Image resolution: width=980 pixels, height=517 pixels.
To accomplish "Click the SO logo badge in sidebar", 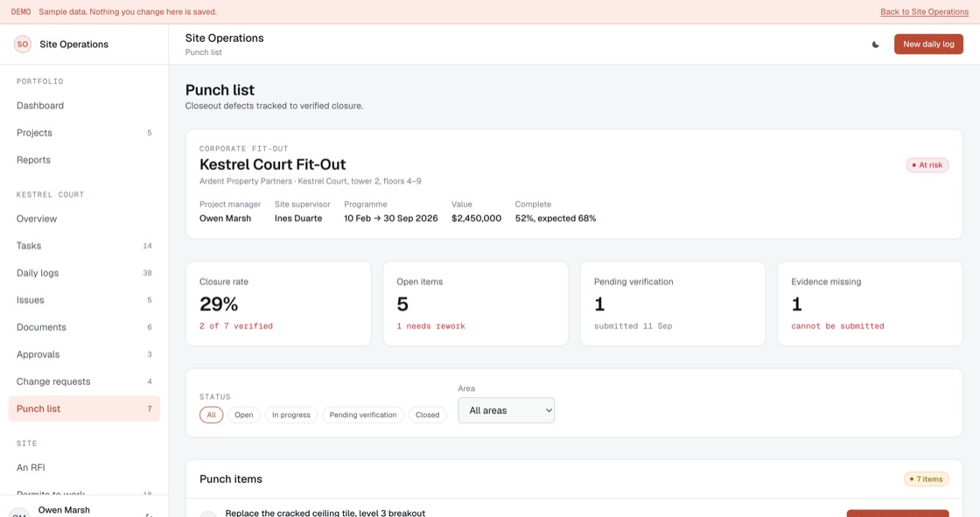I will point(23,45).
